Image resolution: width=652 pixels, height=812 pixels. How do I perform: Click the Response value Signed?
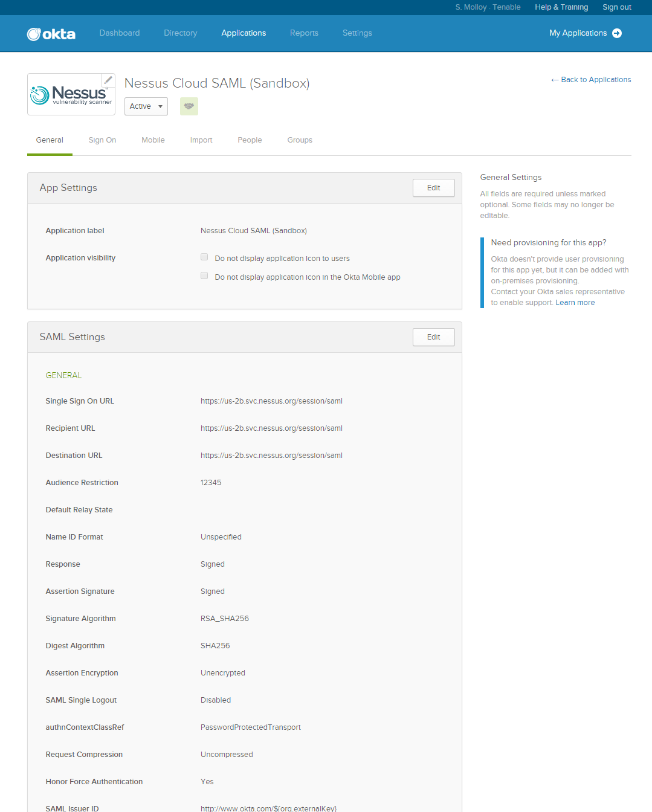click(x=213, y=564)
